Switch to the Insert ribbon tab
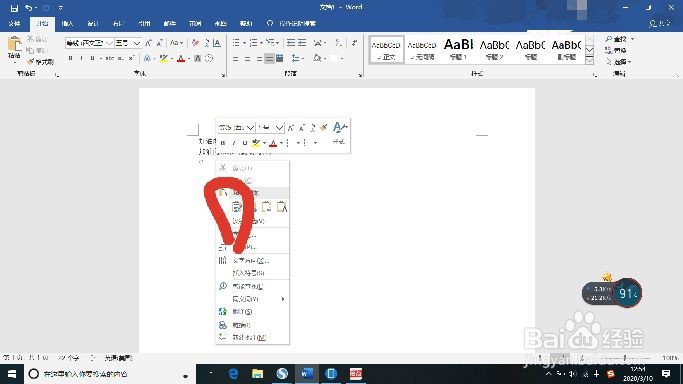 click(68, 24)
